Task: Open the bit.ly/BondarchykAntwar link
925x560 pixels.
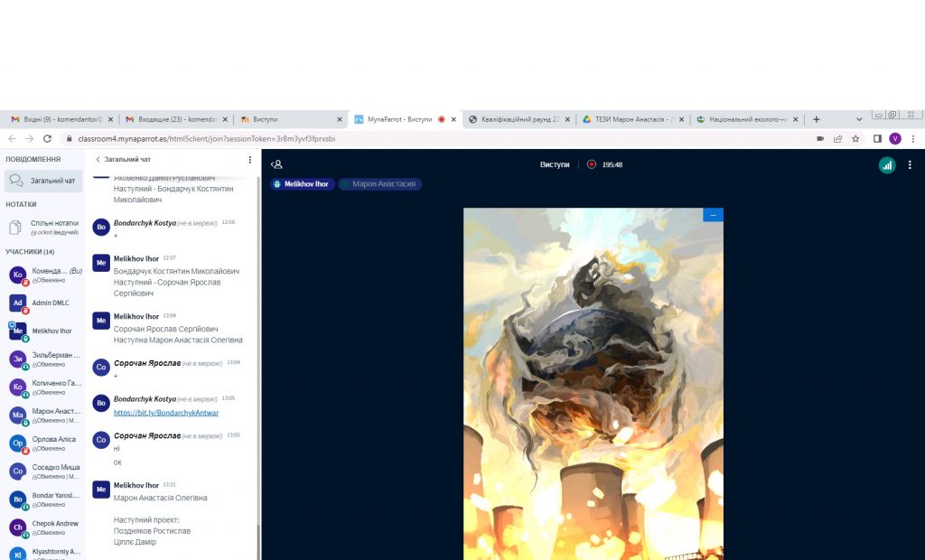Action: (166, 413)
